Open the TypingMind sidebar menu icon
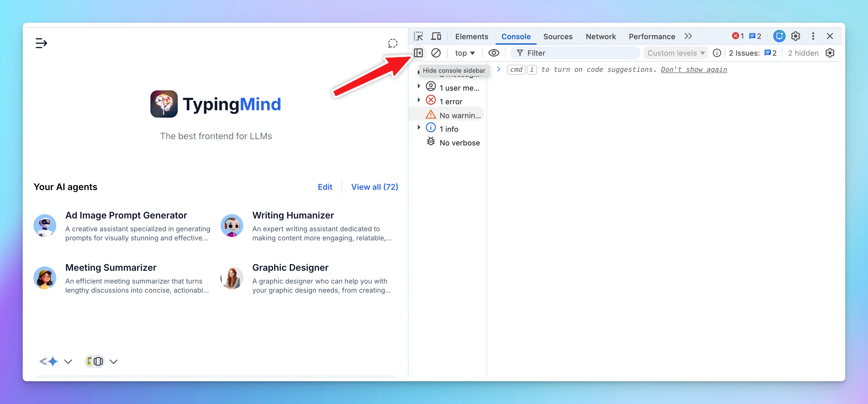Screen dimensions: 868x404 coord(41,43)
